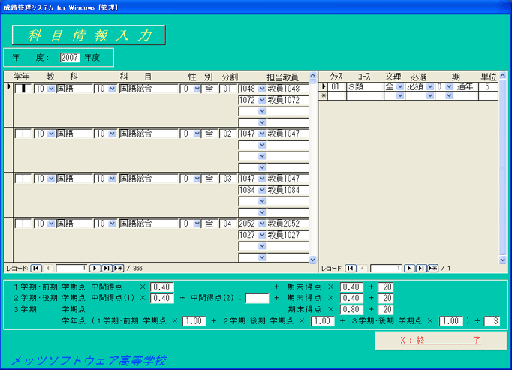Open teacher 1047 dropdown in split 02 row
512x370 pixels.
[262, 134]
